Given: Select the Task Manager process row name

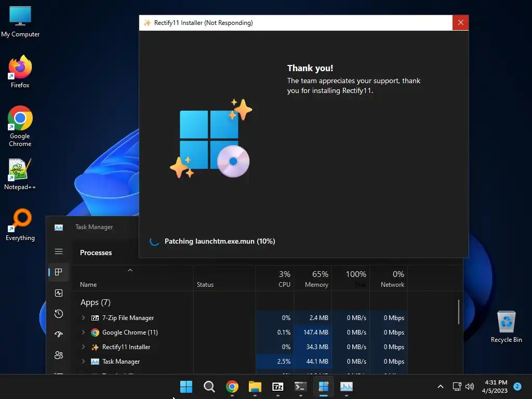Looking at the screenshot, I should point(121,362).
